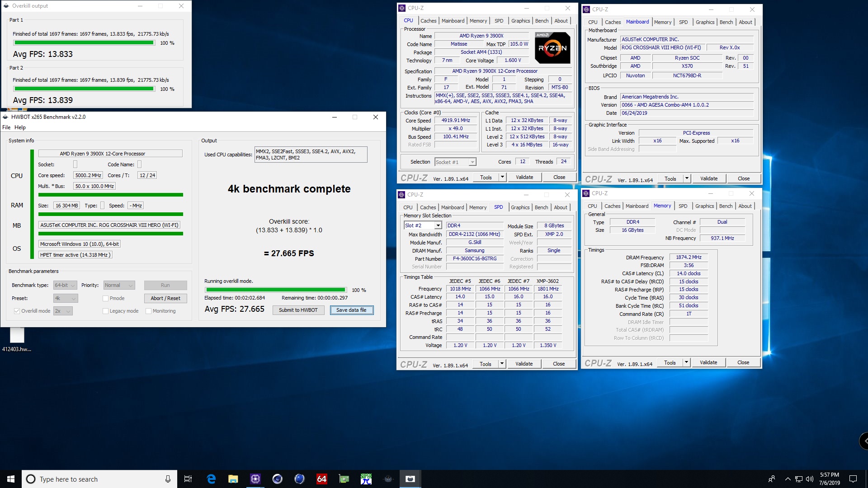
Task: Open the Benchmark type 64-bit dropdown
Action: click(x=65, y=285)
